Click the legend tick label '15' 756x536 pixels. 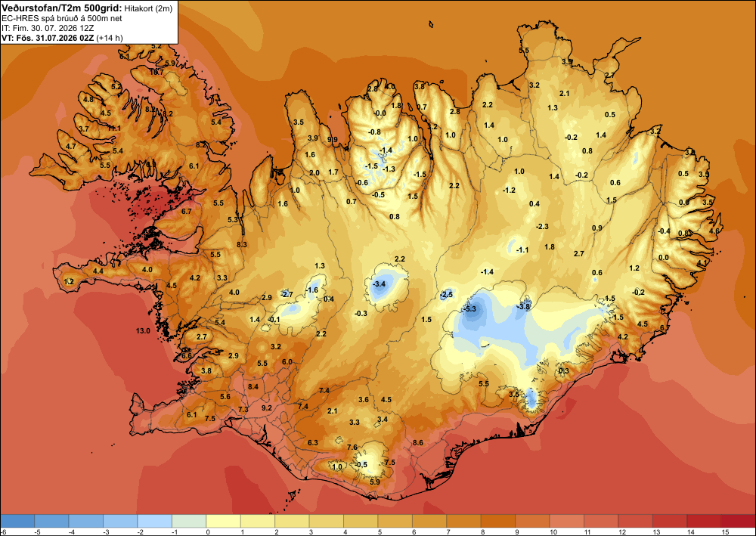tap(725, 531)
